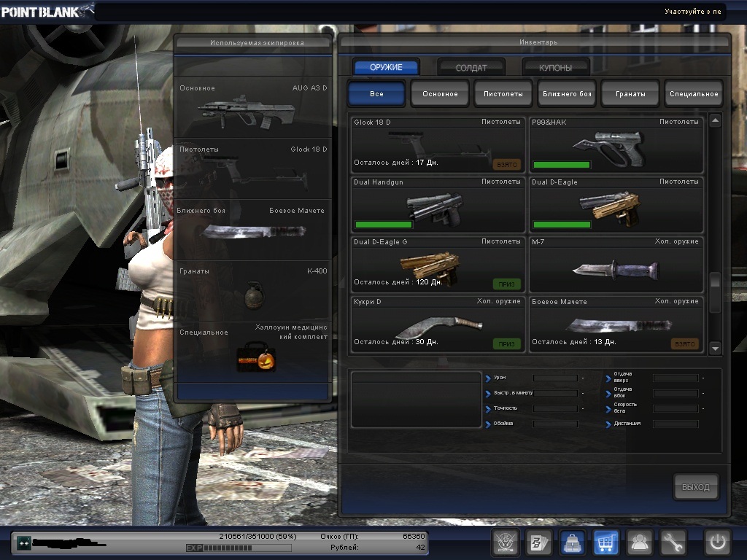Filter weapons by Пистолеты
747x560 pixels.
[503, 94]
